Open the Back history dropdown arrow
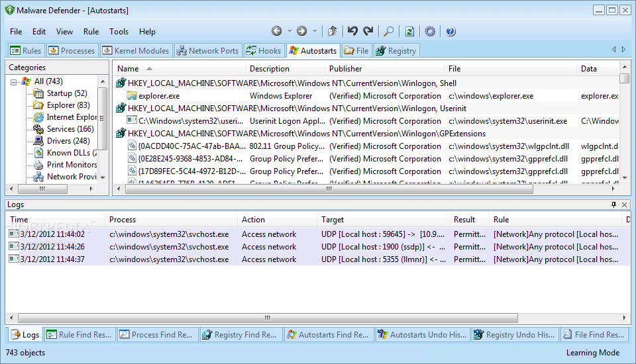636x364 pixels. [x=290, y=31]
